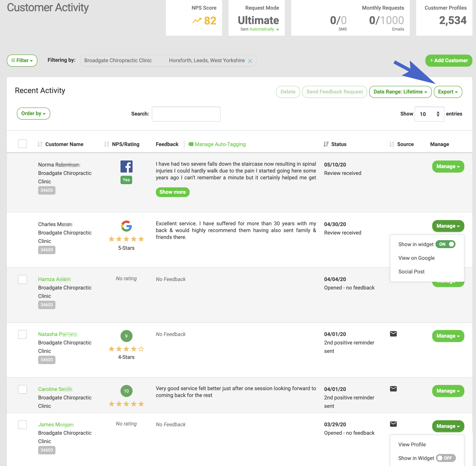Choose View on Google menu item
This screenshot has width=476, height=466.
pyautogui.click(x=417, y=258)
